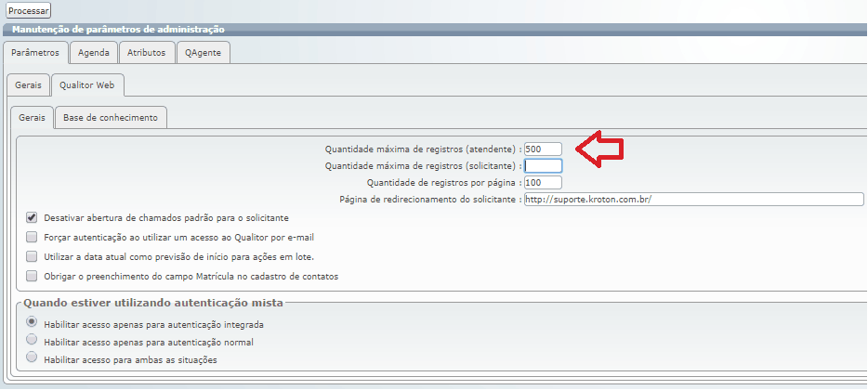Focus the solicitante max records field
The height and width of the screenshot is (390, 868).
(x=543, y=166)
